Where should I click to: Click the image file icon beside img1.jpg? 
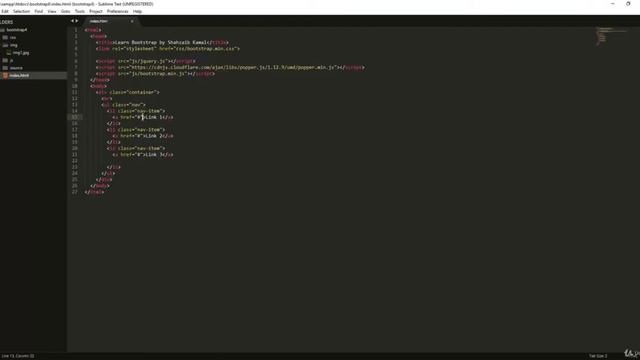[x=9, y=53]
